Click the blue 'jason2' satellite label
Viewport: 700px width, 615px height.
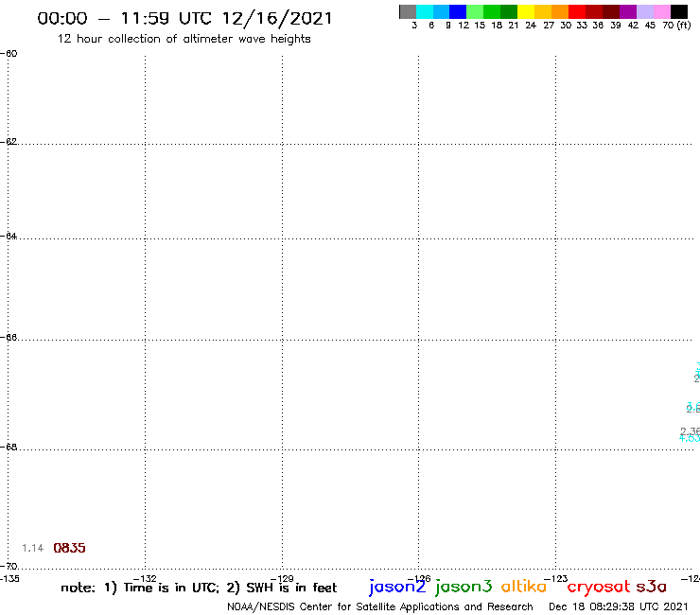tap(397, 587)
